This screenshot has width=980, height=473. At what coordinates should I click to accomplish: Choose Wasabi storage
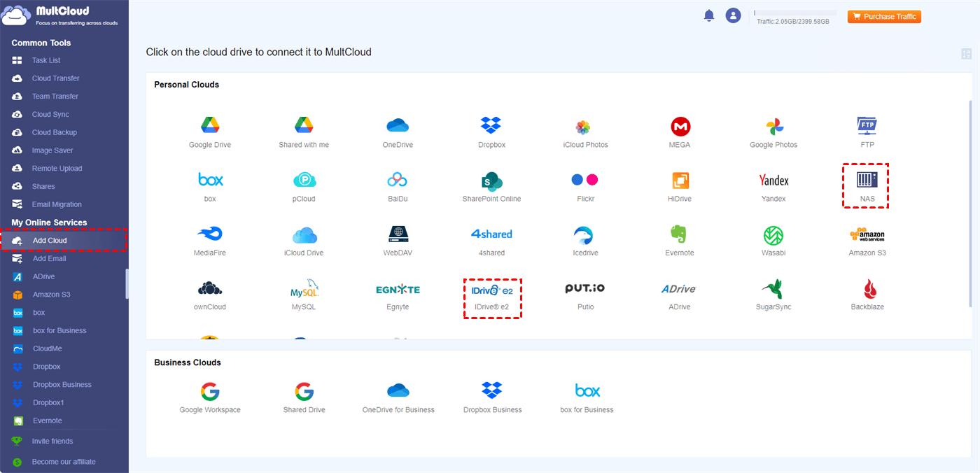point(773,234)
